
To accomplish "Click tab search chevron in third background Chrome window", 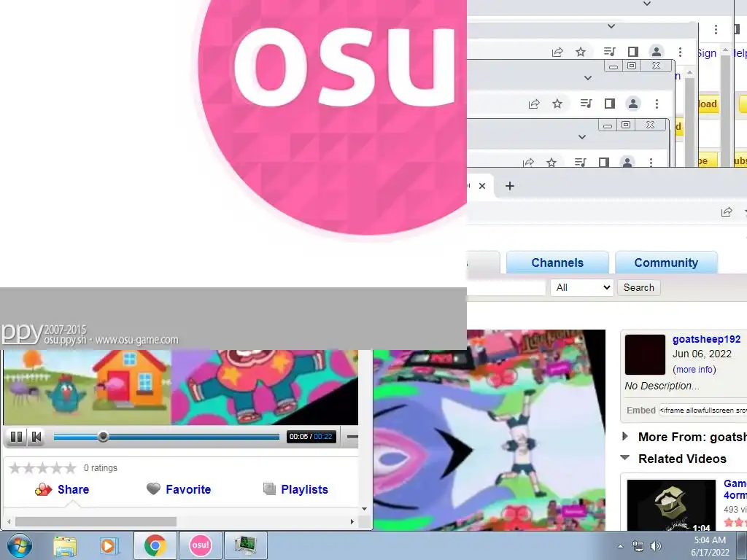I will [x=581, y=136].
